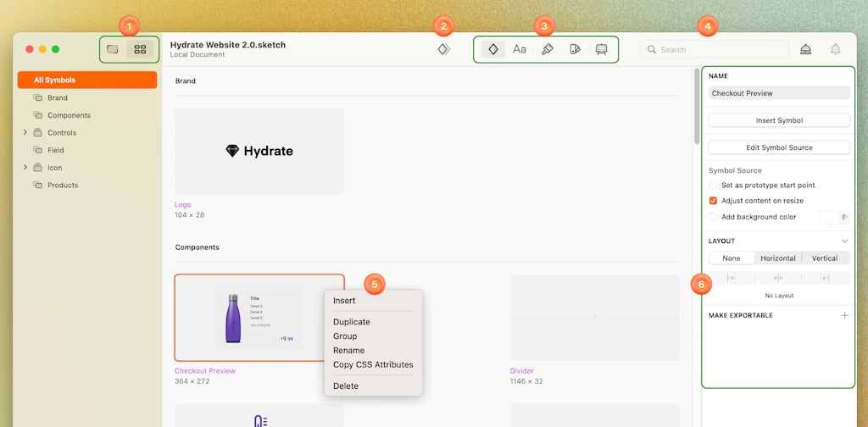This screenshot has height=427, width=868.
Task: Click the Checkout Preview name below its thumbnail
Action: click(x=205, y=370)
